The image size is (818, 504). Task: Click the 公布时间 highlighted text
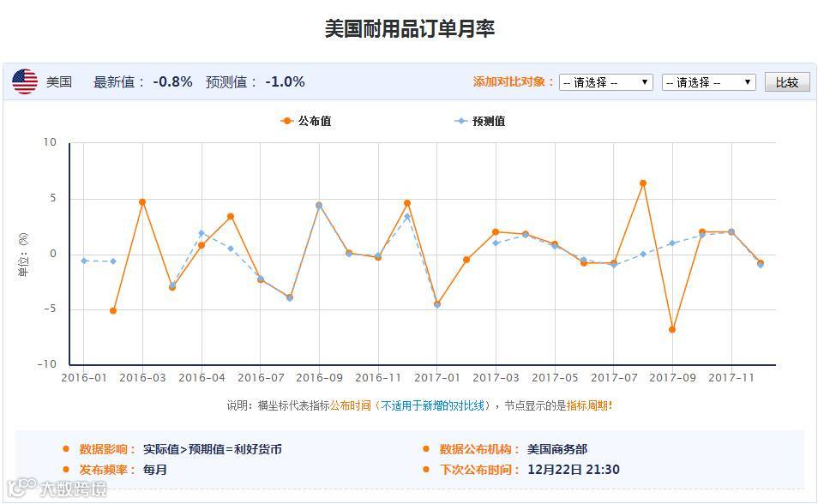point(351,405)
